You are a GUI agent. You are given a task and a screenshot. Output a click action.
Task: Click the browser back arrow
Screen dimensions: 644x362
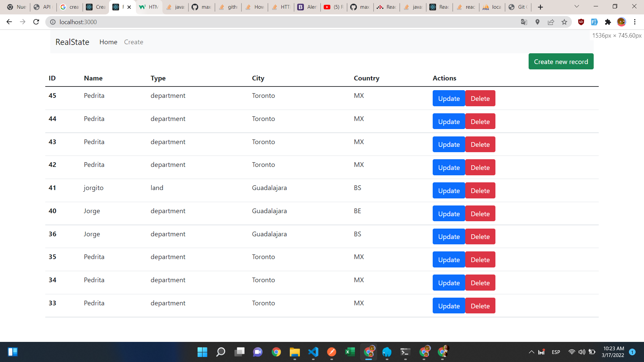coord(9,22)
